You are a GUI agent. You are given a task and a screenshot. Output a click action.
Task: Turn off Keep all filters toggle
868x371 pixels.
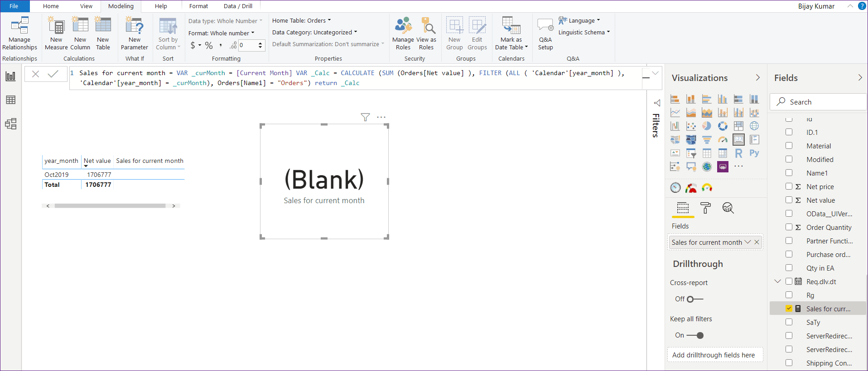pyautogui.click(x=695, y=335)
